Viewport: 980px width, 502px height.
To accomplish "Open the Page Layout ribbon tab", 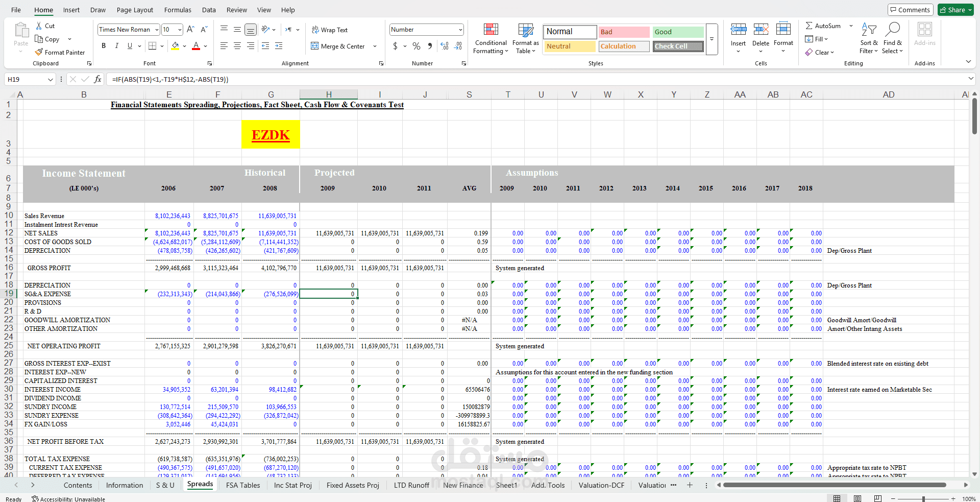I will 135,10.
